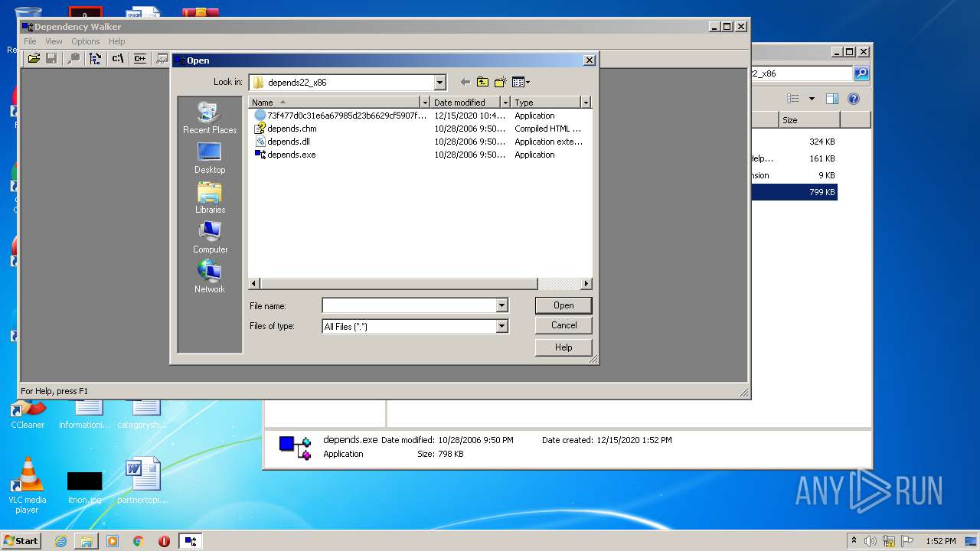Click the search button in Explorer window
Image resolution: width=980 pixels, height=551 pixels.
861,73
